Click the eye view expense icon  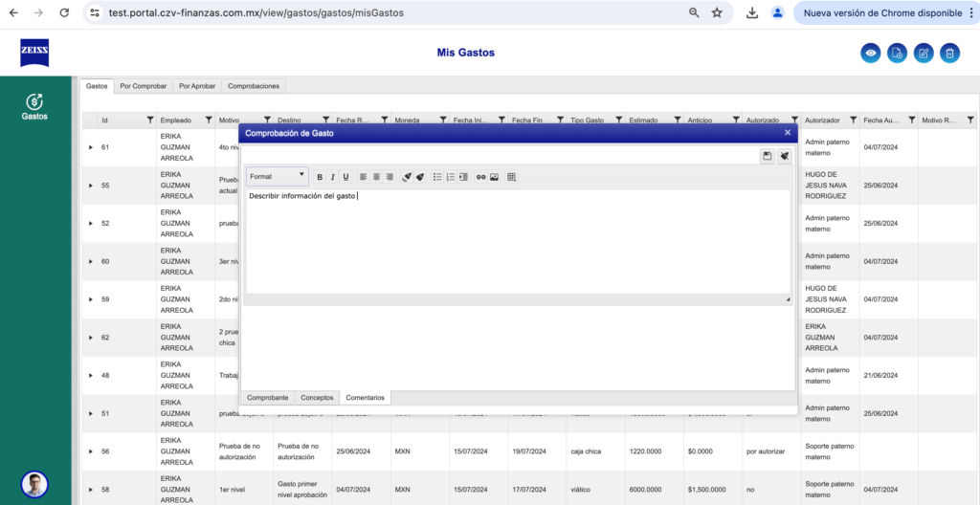pos(870,54)
